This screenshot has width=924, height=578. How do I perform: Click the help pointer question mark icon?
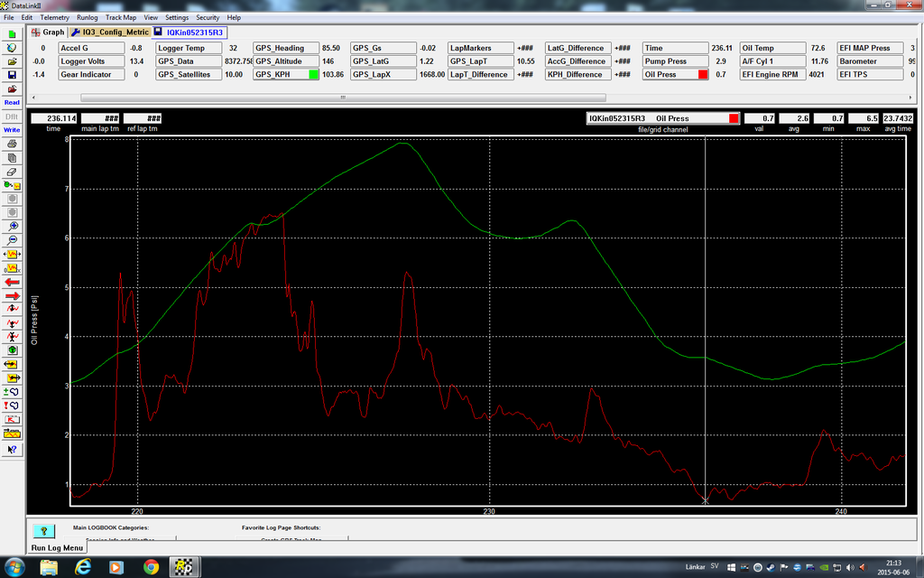click(x=12, y=448)
